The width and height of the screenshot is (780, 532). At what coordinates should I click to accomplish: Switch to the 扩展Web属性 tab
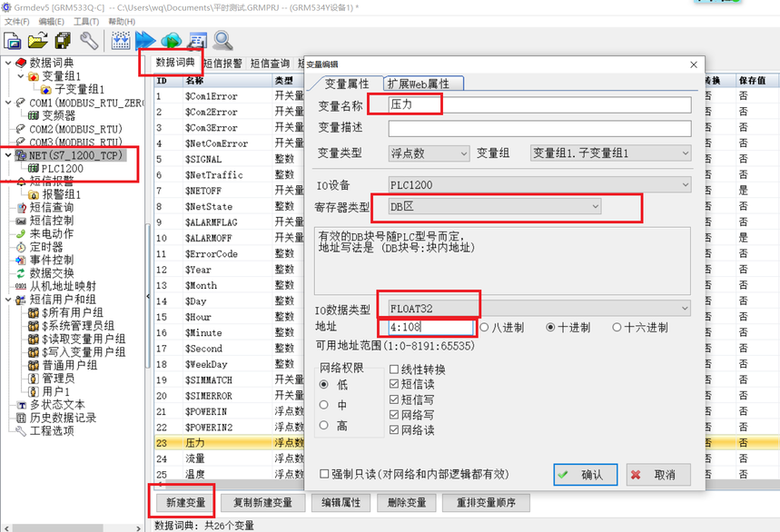click(423, 84)
